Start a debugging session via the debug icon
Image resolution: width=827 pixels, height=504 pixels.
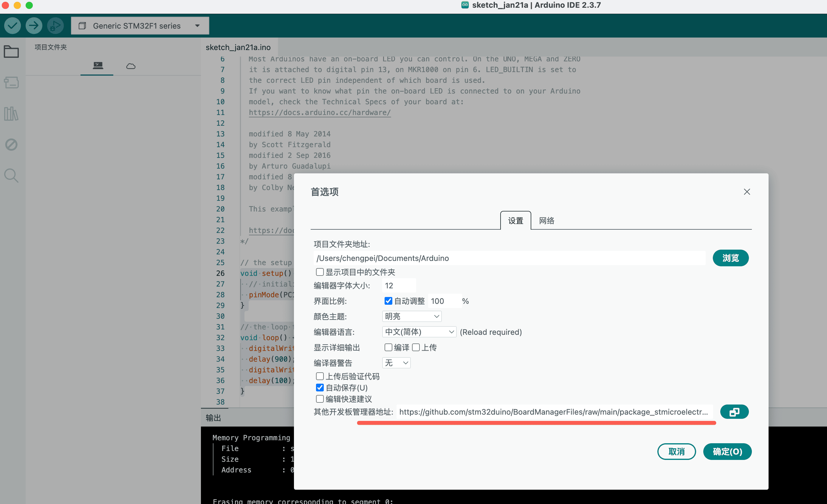(55, 26)
